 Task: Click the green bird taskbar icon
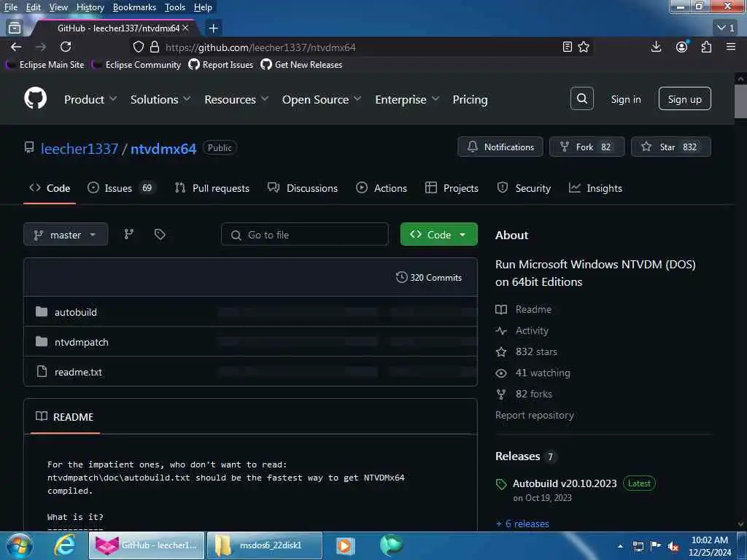(x=391, y=545)
